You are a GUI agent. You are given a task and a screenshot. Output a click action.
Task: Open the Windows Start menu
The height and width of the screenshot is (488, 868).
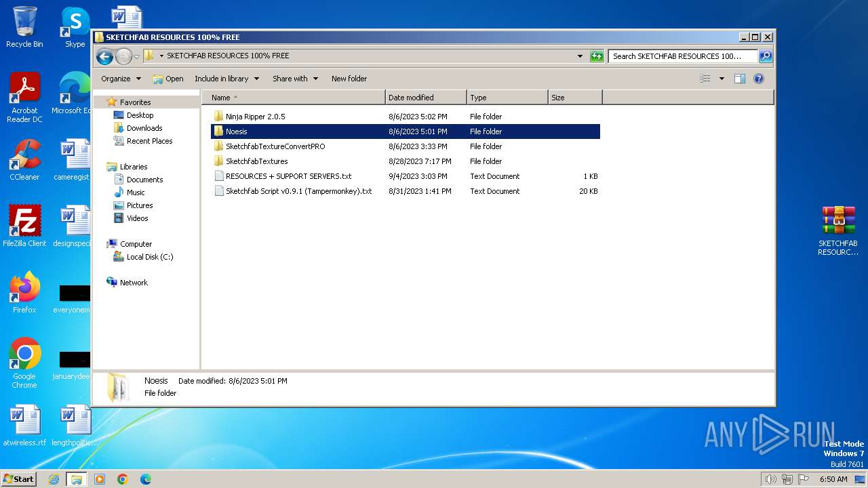click(x=18, y=479)
